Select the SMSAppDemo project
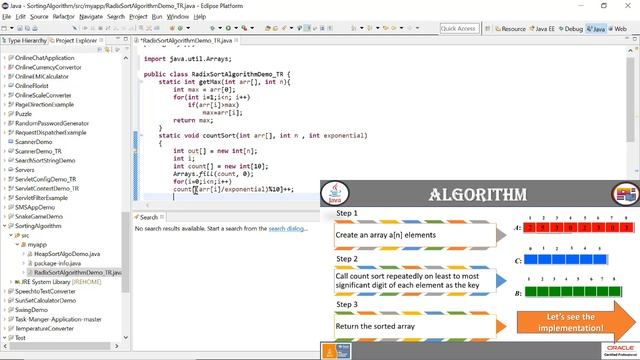Image resolution: width=640 pixels, height=360 pixels. pos(35,207)
